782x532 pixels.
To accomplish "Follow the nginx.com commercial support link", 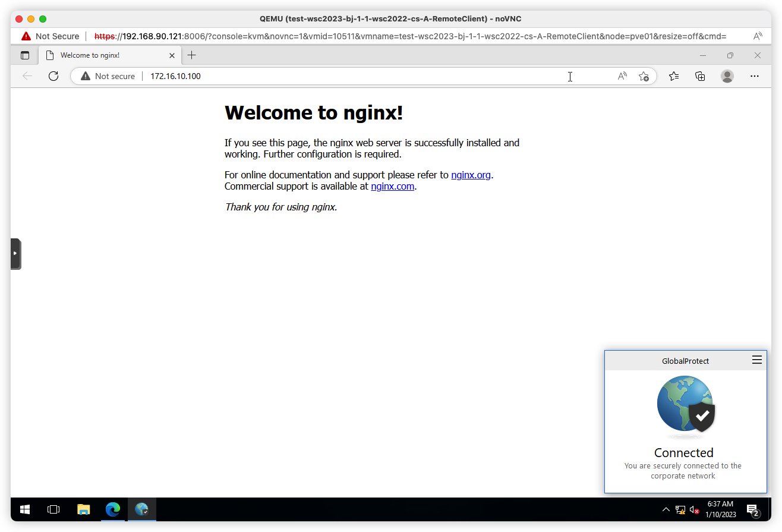I will pyautogui.click(x=392, y=186).
